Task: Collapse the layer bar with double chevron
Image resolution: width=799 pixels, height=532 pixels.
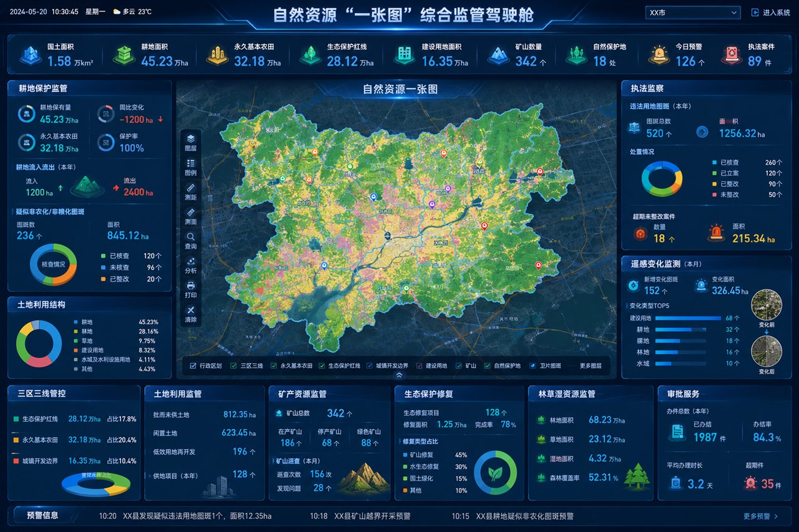Action: pos(399,375)
